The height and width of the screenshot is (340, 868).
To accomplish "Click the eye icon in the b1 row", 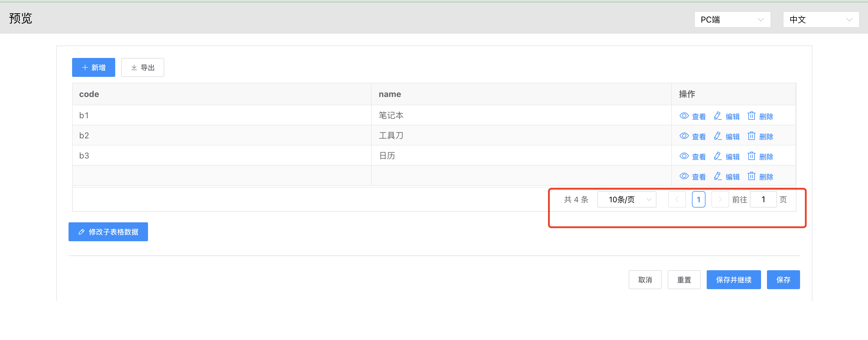I will tap(684, 116).
